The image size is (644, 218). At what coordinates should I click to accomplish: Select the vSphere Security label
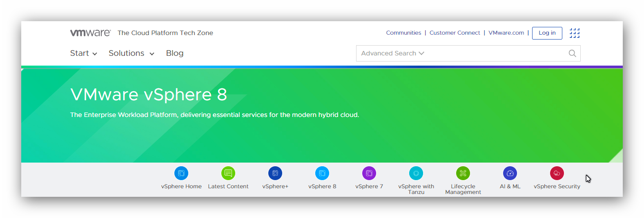(557, 186)
